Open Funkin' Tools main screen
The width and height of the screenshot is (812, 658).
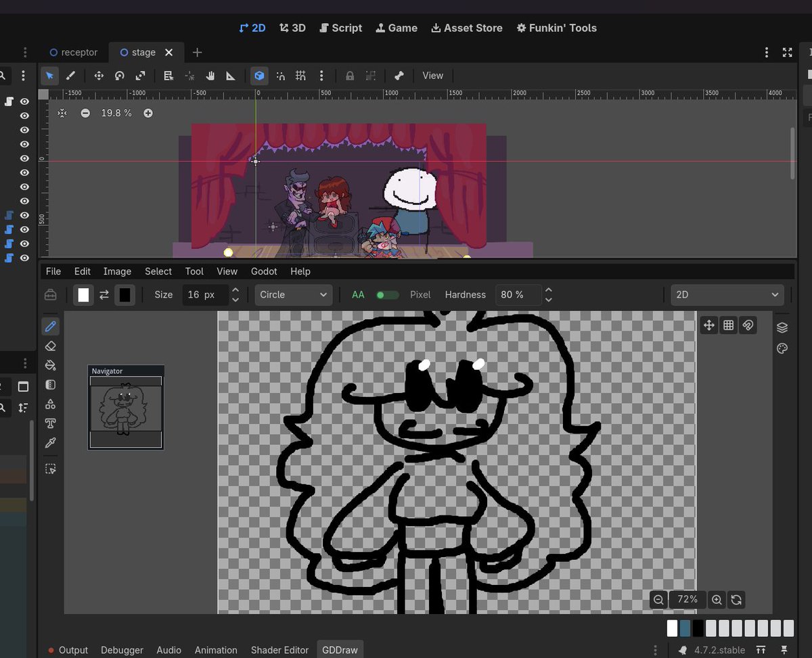(x=556, y=28)
